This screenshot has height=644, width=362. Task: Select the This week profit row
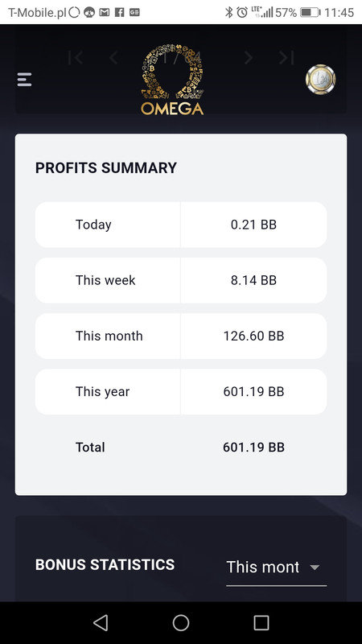pyautogui.click(x=181, y=280)
